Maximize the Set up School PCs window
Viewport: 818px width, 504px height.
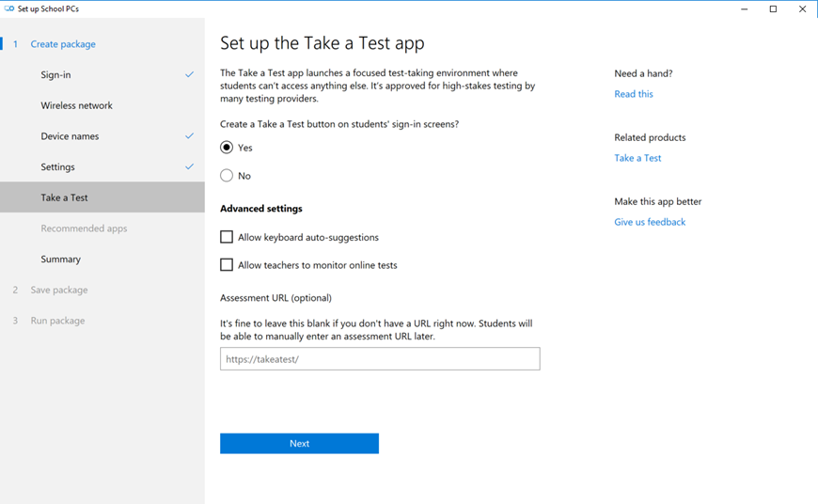(x=773, y=9)
